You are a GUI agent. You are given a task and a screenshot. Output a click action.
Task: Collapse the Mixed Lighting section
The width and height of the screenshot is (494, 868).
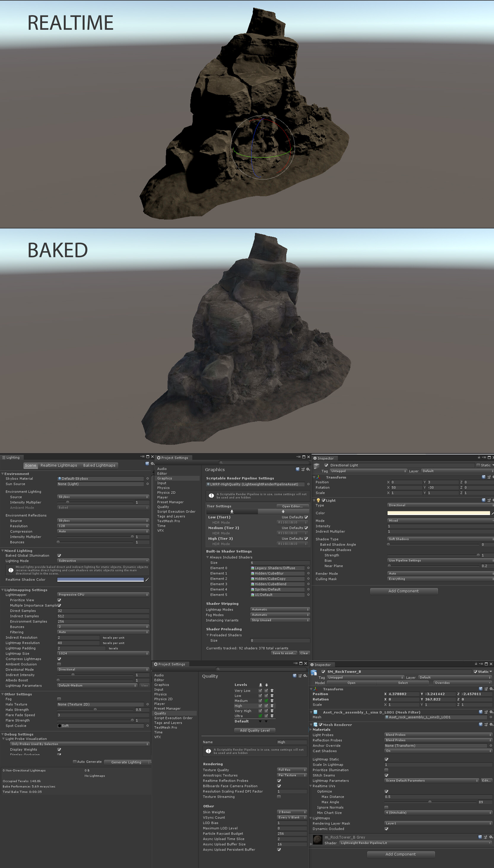pos(2,550)
